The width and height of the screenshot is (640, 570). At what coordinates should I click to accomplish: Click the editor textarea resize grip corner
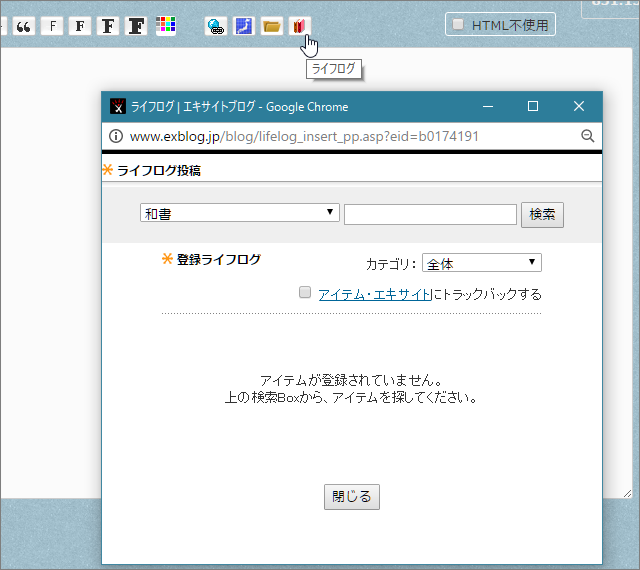pyautogui.click(x=627, y=493)
